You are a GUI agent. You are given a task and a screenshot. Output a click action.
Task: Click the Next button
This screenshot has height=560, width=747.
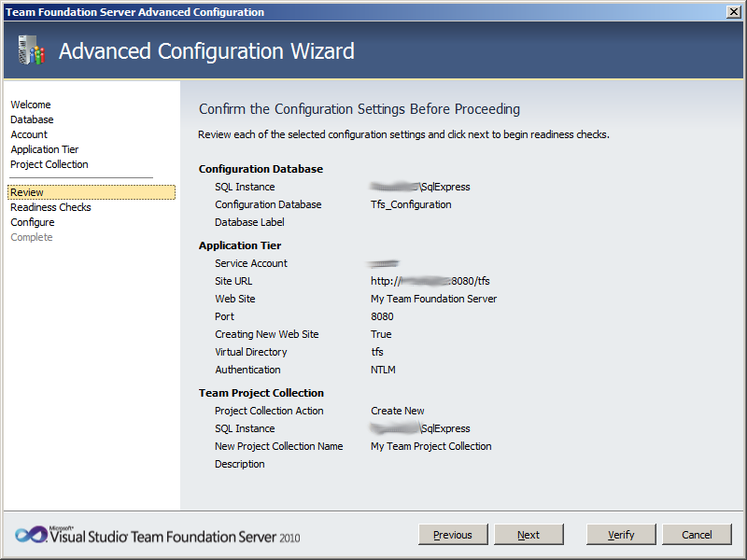[529, 534]
